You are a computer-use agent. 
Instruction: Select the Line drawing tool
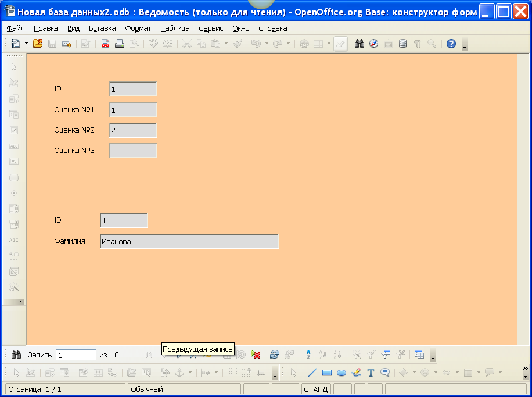312,373
